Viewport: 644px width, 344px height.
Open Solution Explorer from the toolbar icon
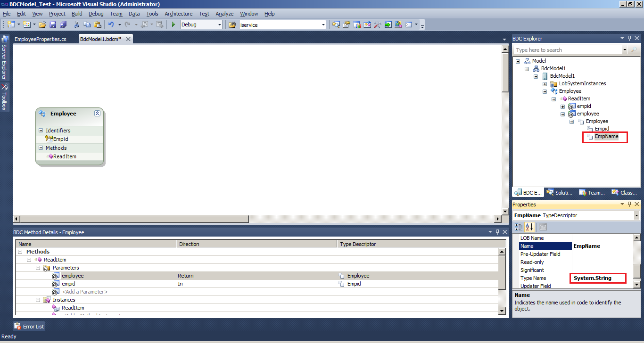336,25
